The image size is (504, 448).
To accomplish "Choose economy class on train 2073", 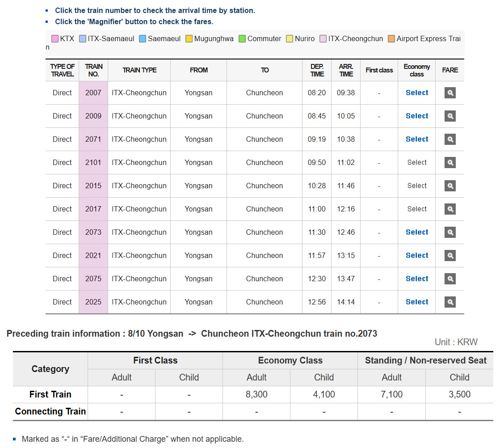I will (417, 232).
